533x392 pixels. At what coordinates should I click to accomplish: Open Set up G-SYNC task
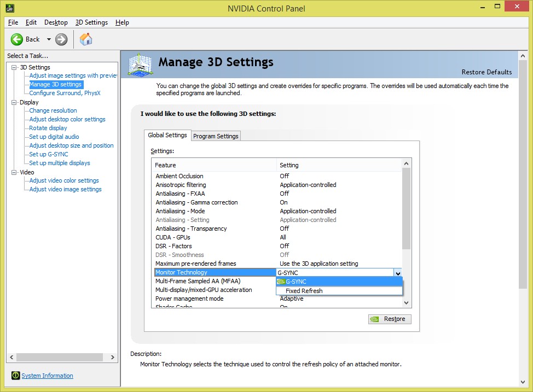[x=49, y=154]
